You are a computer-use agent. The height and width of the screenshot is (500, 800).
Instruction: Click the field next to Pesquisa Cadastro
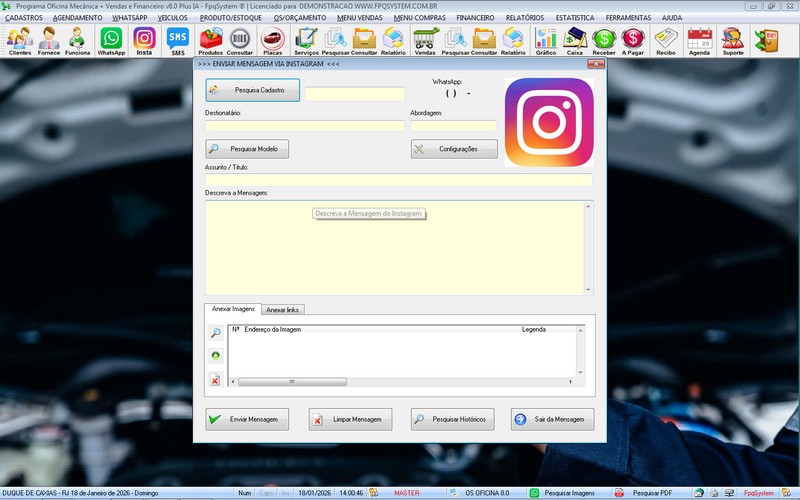(x=355, y=94)
